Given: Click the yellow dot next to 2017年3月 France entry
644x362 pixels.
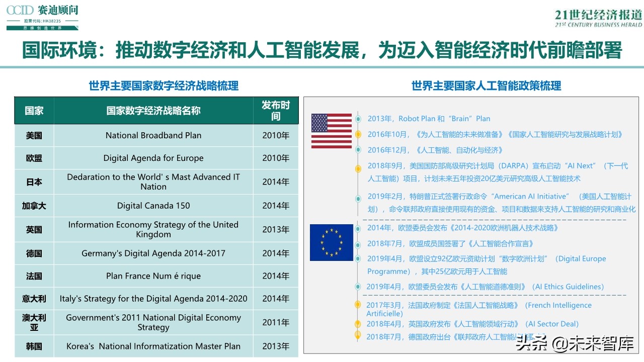Looking at the screenshot, I should 358,305.
